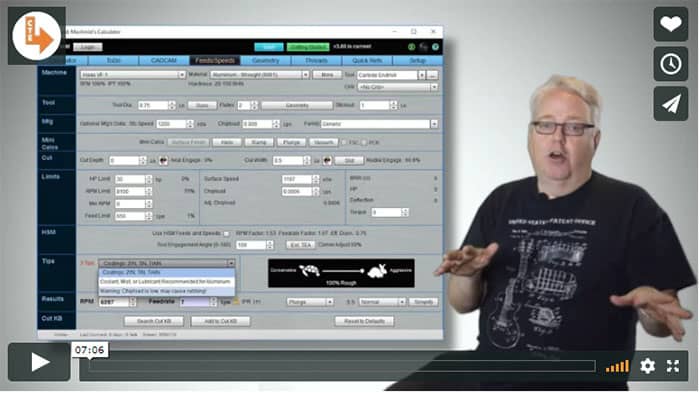Click the middle dark header icon
Screen dimensions: 700x393
pyautogui.click(x=423, y=46)
